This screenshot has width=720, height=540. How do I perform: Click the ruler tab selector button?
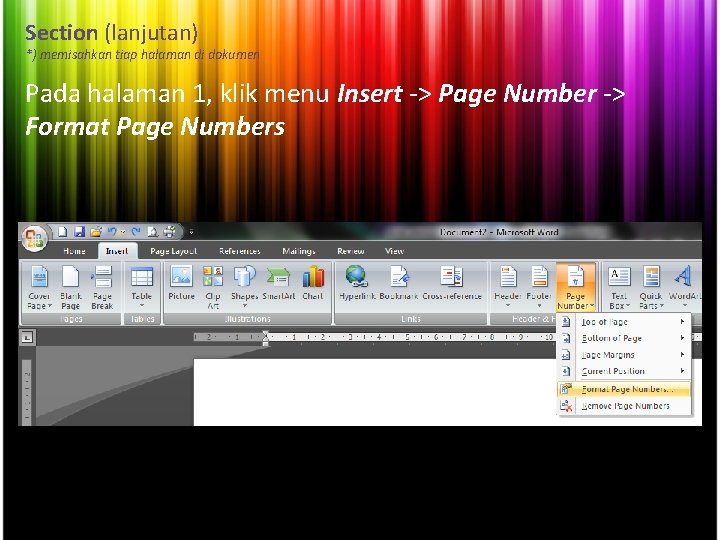point(27,338)
